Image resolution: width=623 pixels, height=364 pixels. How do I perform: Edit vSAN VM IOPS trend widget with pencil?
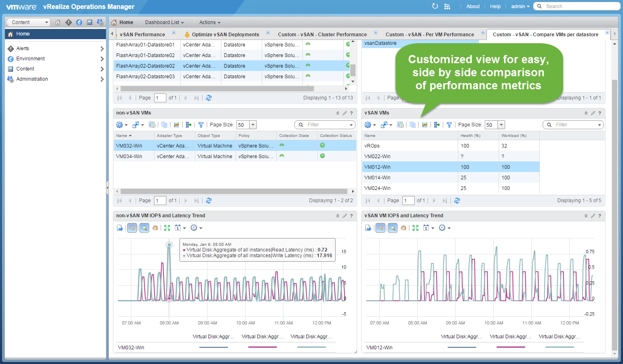(x=593, y=216)
